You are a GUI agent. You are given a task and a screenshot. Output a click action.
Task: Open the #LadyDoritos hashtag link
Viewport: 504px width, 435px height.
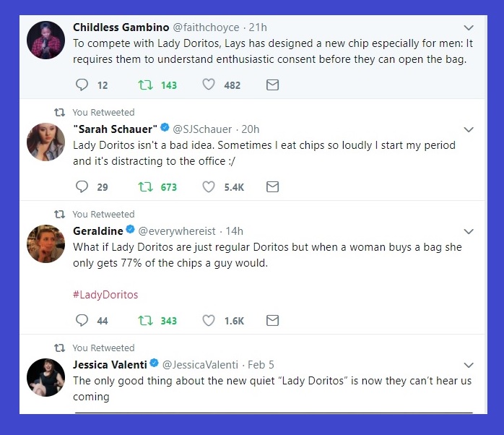pyautogui.click(x=105, y=295)
